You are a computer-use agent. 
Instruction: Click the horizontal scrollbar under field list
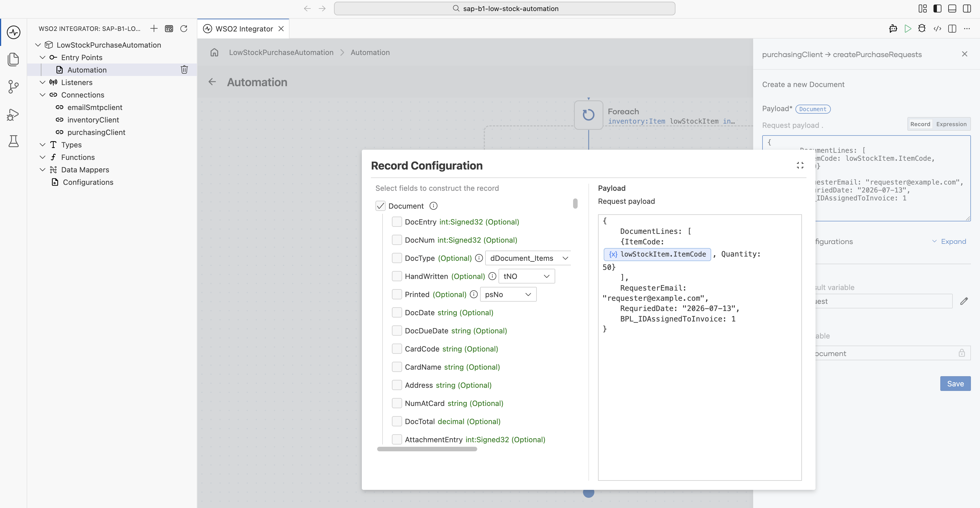coord(427,449)
